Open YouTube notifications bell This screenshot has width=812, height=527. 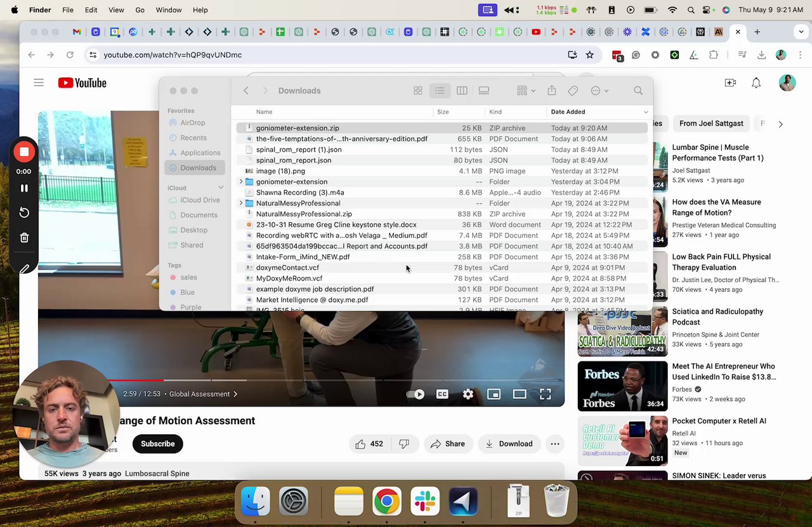pos(756,83)
